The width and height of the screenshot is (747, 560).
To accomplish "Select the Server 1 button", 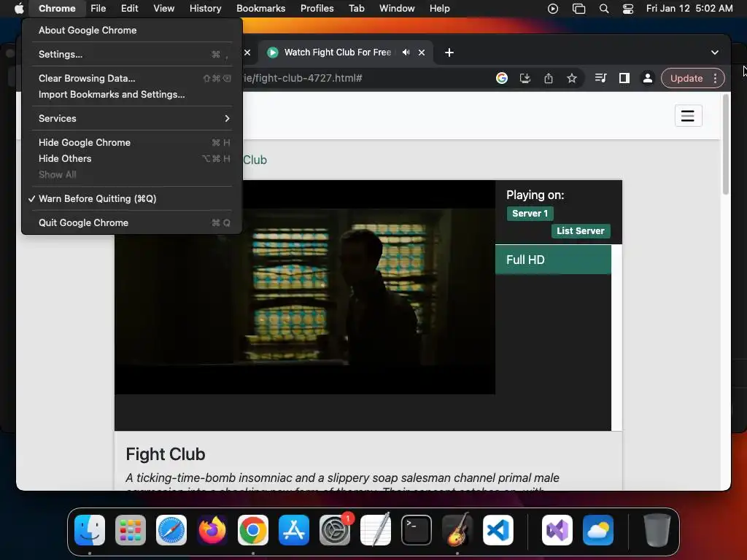I will [x=530, y=214].
